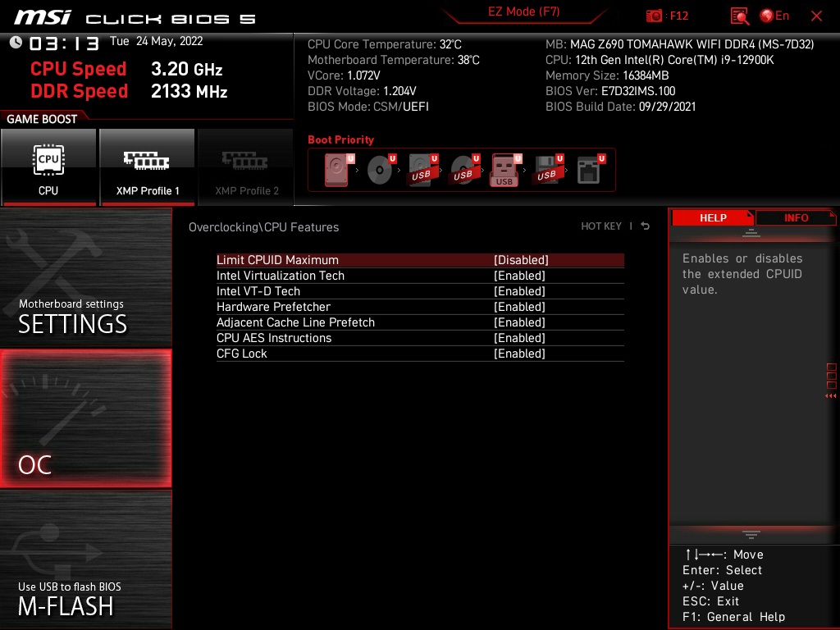Screen dimensions: 840x630
Task: Click CPU Core Temperature 32°C reading
Action: [x=384, y=44]
